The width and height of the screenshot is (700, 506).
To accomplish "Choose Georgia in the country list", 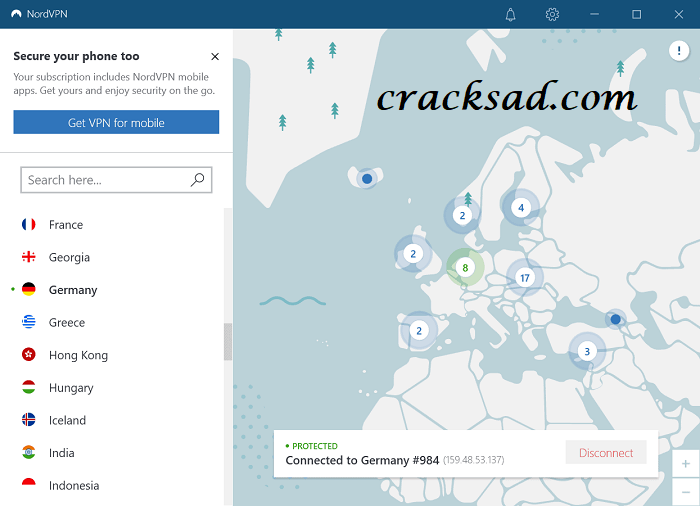I will (69, 257).
